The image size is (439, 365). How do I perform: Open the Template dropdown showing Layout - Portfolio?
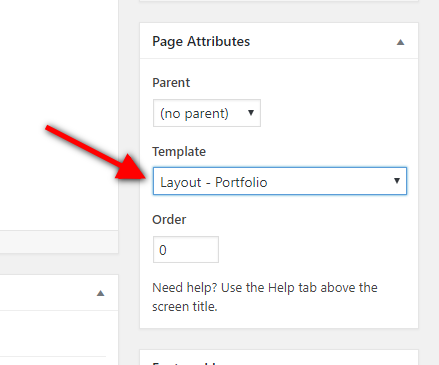280,181
